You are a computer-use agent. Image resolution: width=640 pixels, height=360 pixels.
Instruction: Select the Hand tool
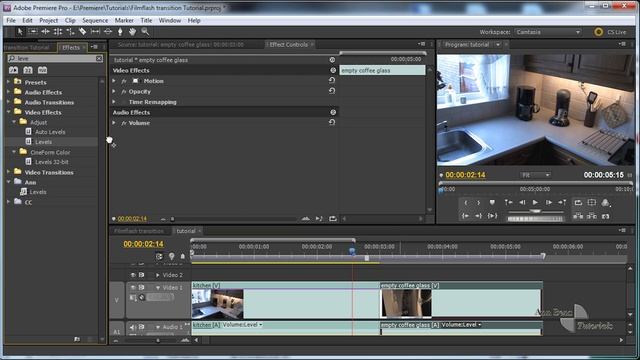click(132, 32)
